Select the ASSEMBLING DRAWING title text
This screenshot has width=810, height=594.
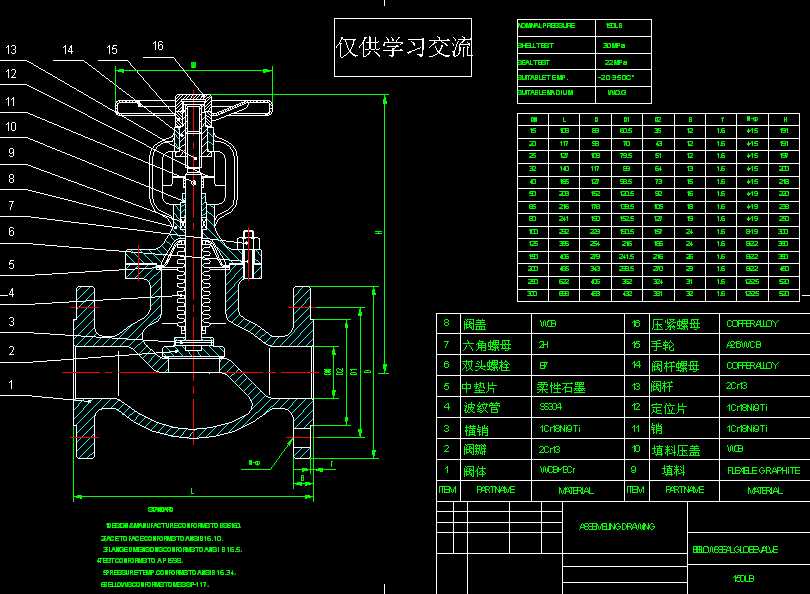pos(615,526)
